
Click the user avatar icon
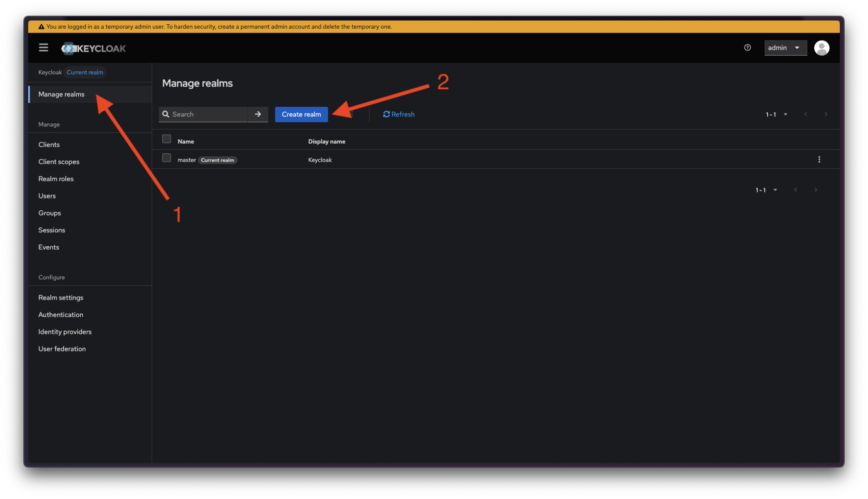822,48
